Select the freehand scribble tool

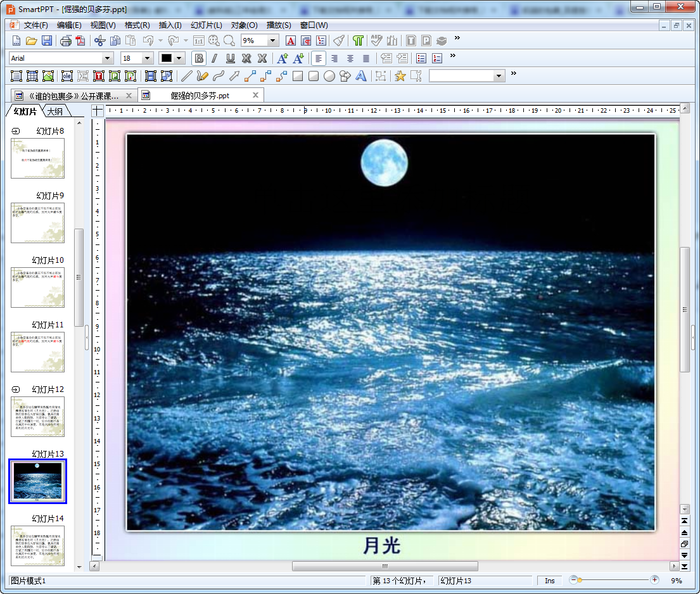coord(202,76)
